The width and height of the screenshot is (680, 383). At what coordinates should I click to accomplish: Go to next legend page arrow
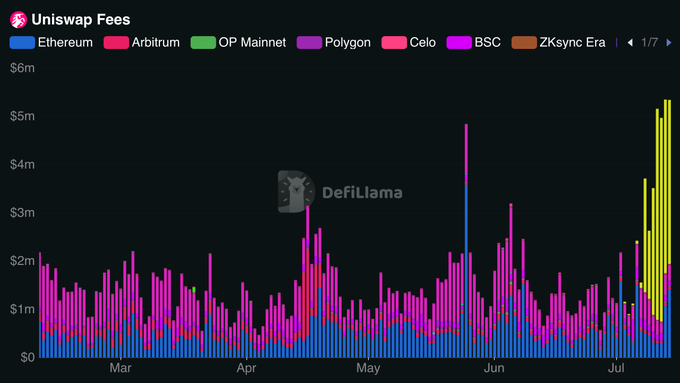click(669, 43)
